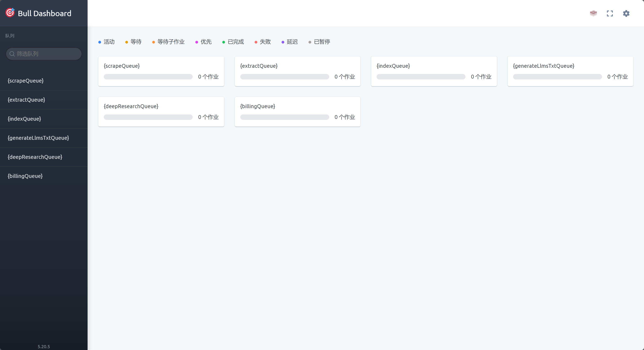Toggle fullscreen mode icon
Viewport: 644px width, 350px height.
click(610, 13)
